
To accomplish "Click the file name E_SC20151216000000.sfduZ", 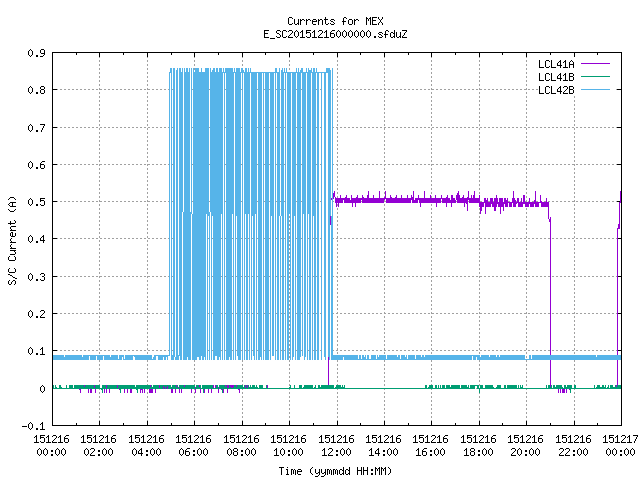I will (335, 34).
